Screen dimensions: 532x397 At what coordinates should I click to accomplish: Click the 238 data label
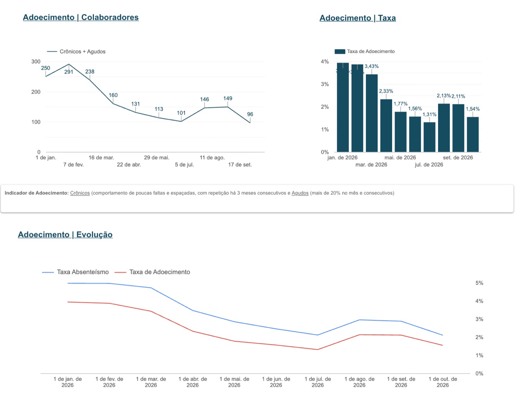[90, 71]
